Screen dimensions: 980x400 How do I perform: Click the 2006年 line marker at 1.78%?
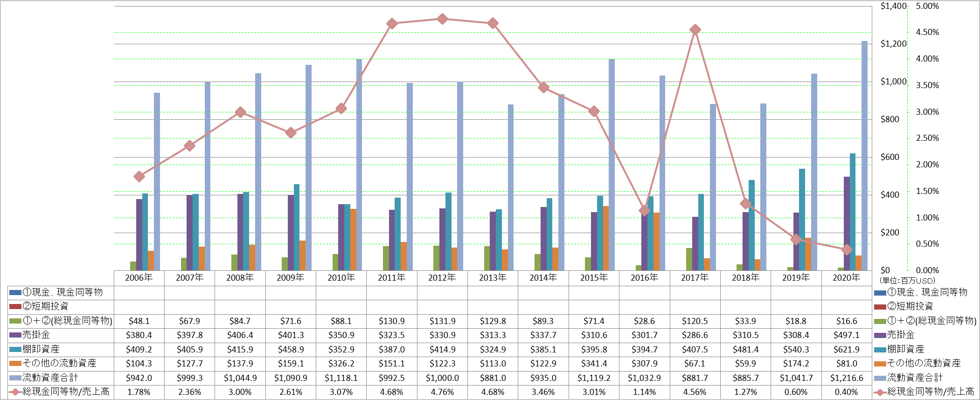[139, 176]
